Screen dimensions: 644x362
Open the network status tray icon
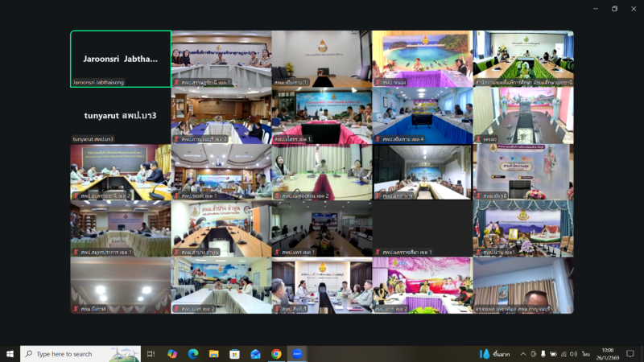point(563,354)
